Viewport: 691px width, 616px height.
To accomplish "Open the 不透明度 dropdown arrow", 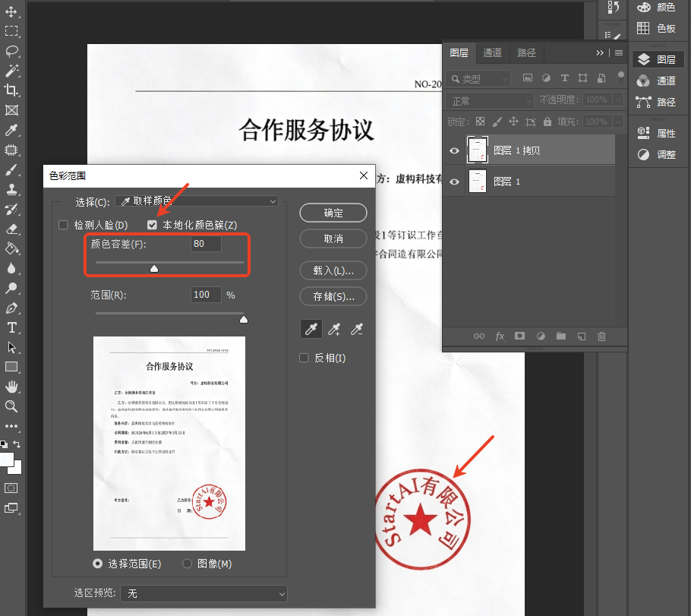I will [x=618, y=100].
